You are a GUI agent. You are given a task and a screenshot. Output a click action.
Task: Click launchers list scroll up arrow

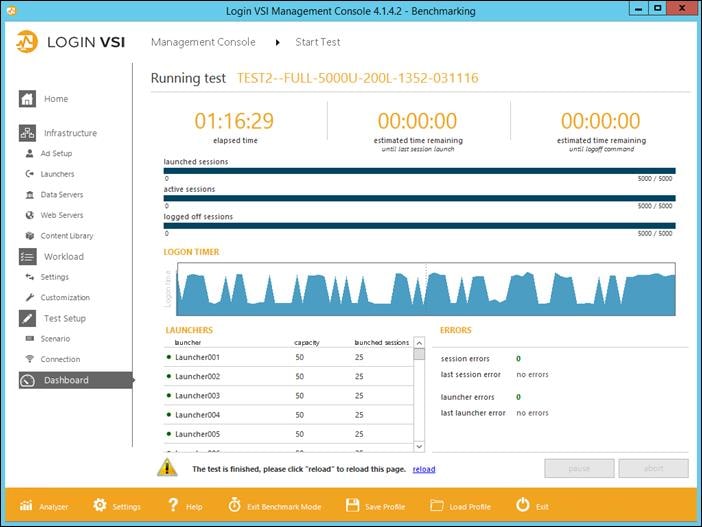419,343
